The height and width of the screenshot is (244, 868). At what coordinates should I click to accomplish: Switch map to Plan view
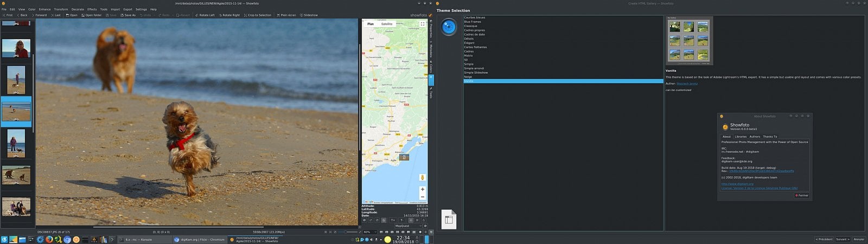tap(371, 24)
